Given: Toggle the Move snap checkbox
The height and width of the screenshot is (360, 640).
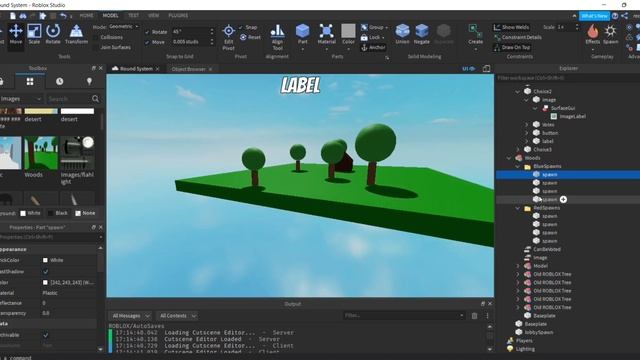Looking at the screenshot, I should [147, 42].
